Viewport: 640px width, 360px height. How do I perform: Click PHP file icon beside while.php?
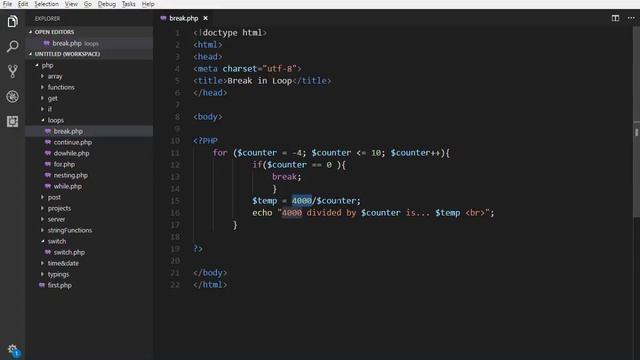point(48,186)
